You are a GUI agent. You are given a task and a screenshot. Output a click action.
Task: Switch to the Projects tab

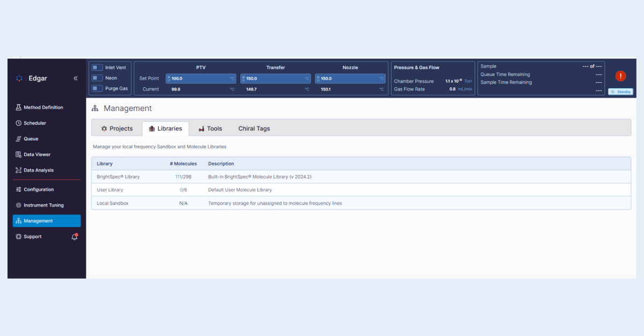coord(117,129)
